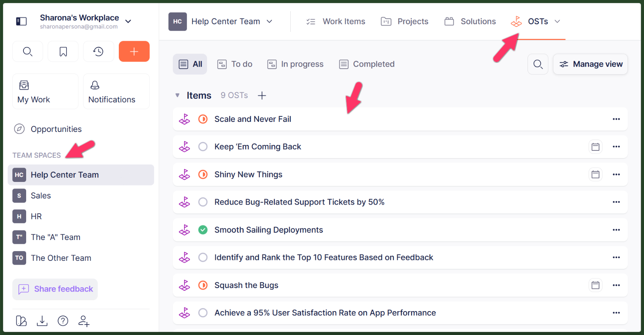The image size is (644, 335).
Task: Open the recent history clock icon
Action: (x=98, y=52)
